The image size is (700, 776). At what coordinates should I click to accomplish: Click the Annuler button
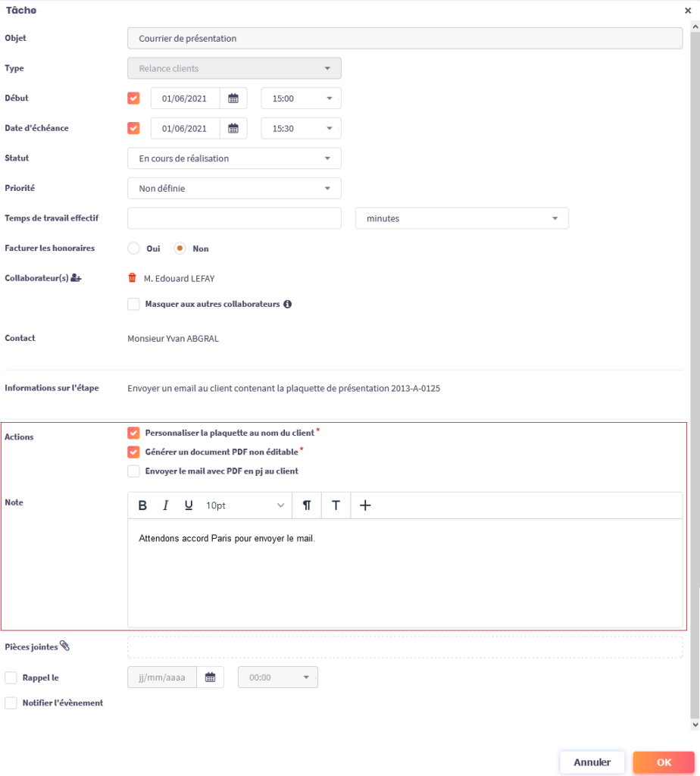(592, 762)
